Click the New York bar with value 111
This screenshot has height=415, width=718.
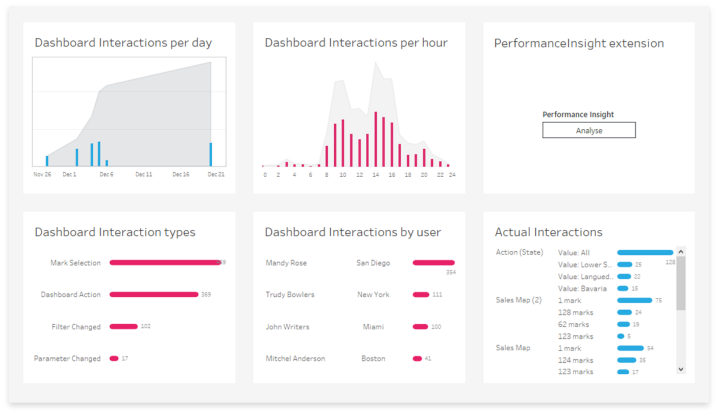click(x=420, y=295)
